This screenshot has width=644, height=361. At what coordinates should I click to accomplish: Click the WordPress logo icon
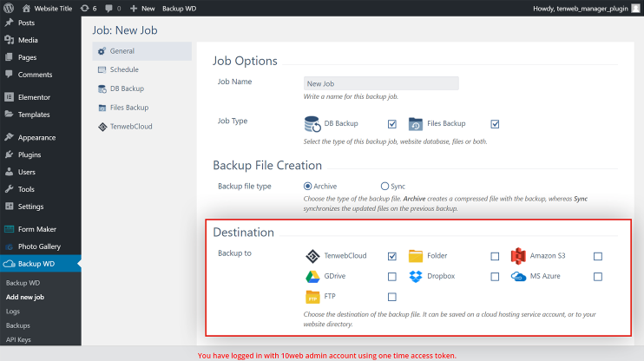9,8
